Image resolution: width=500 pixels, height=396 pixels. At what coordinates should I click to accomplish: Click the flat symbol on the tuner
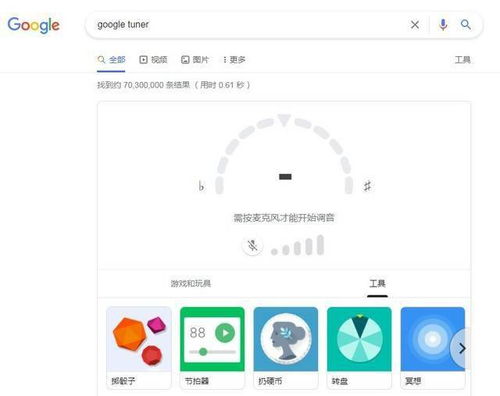pyautogui.click(x=201, y=186)
